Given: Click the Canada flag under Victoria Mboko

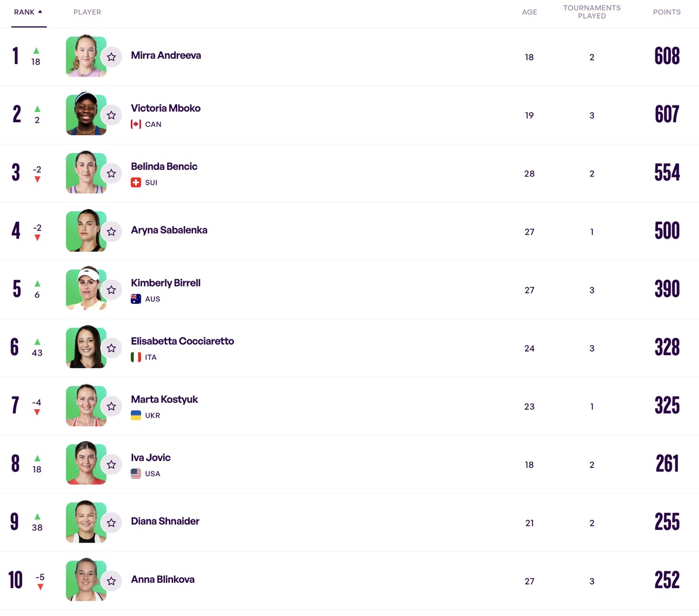Looking at the screenshot, I should [x=136, y=124].
